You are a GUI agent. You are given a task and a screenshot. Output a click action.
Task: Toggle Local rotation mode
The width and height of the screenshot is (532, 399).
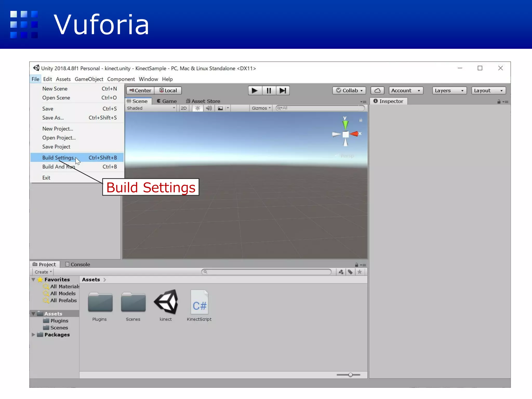click(x=168, y=90)
